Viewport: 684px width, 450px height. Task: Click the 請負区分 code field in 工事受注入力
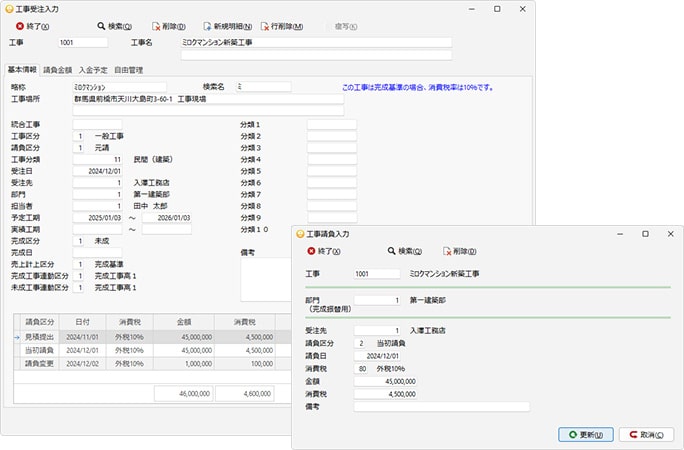pyautogui.click(x=78, y=148)
